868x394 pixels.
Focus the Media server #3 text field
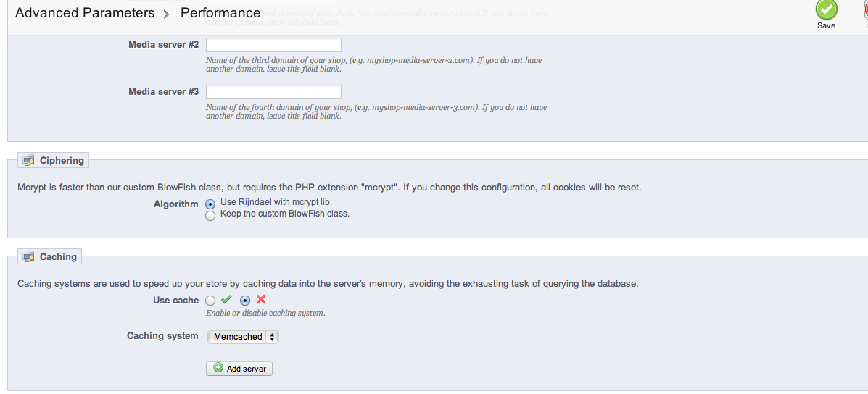click(x=273, y=92)
